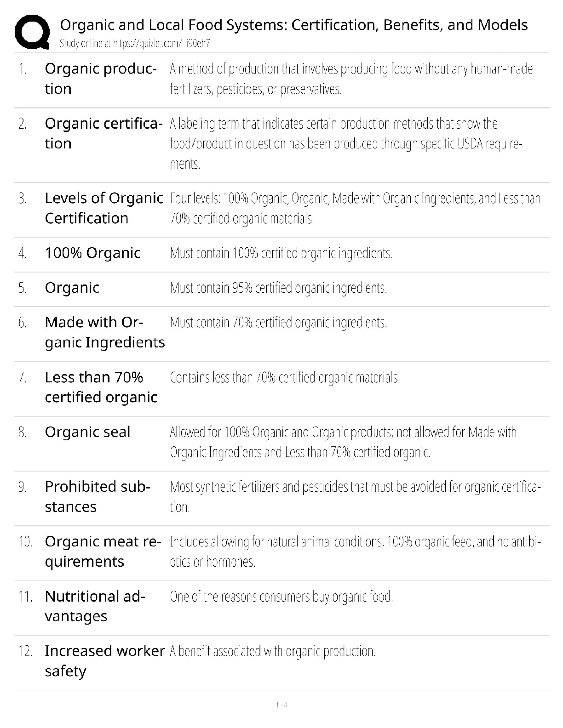This screenshot has width=563, height=728.
Task: Click the 'Made with Organic Ingredients' term
Action: [x=104, y=332]
